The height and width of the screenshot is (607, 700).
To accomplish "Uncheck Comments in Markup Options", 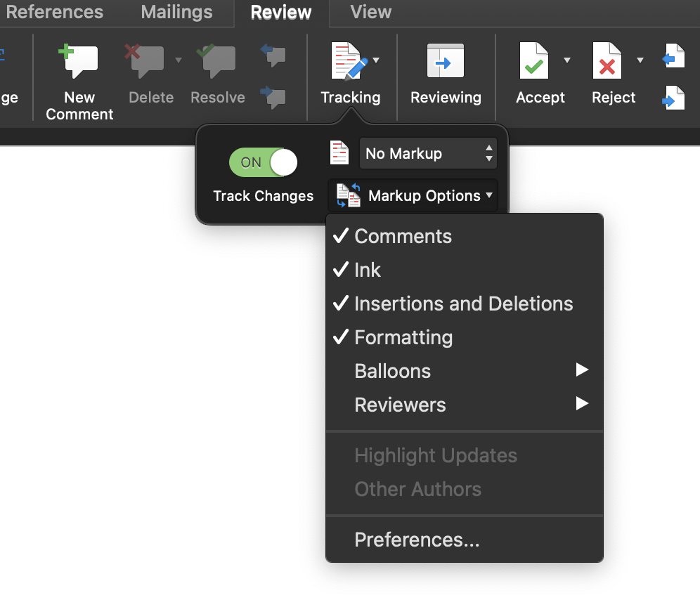I will (403, 236).
